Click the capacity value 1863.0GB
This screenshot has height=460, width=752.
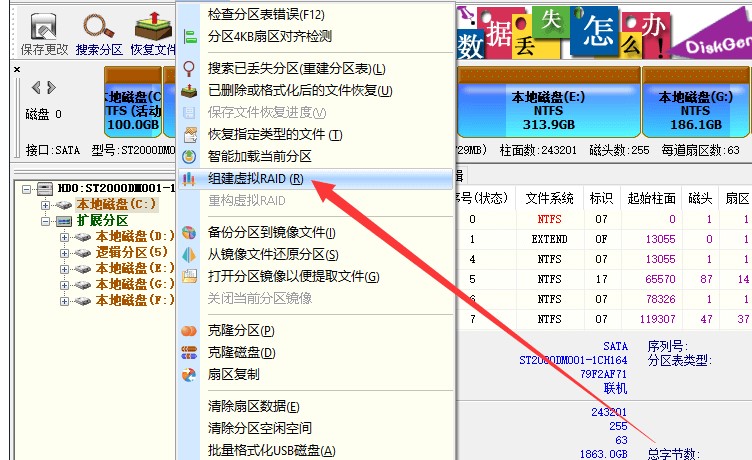coord(604,454)
